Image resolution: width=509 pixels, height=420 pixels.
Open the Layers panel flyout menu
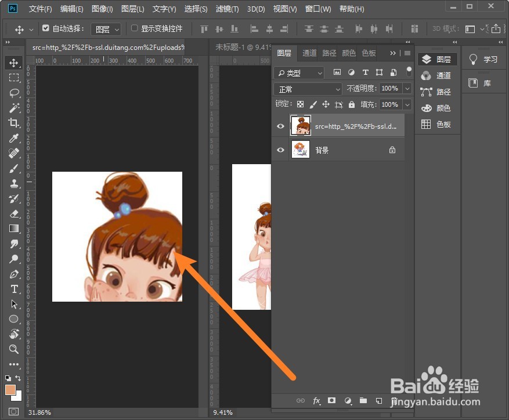click(x=407, y=53)
